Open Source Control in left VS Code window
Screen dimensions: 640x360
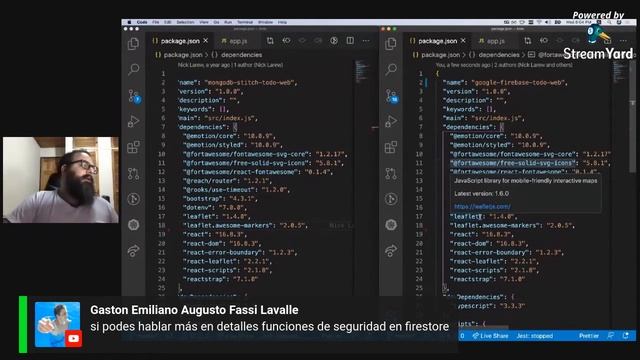pyautogui.click(x=134, y=96)
